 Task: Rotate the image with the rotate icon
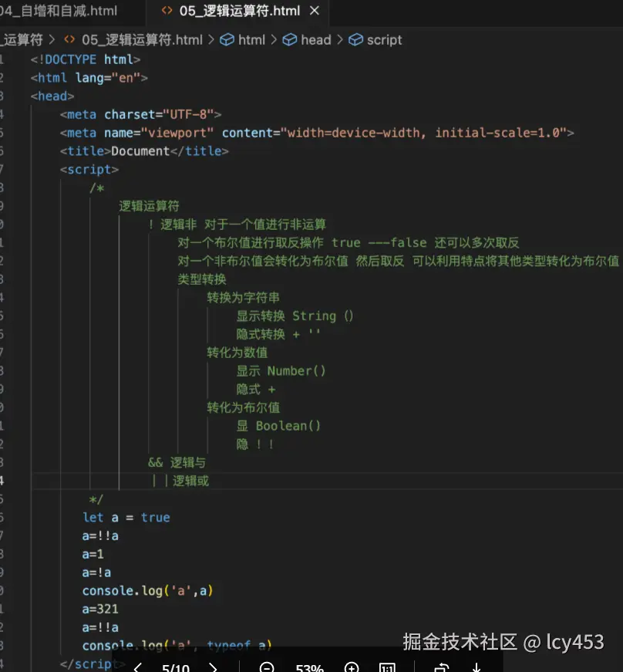(x=442, y=667)
